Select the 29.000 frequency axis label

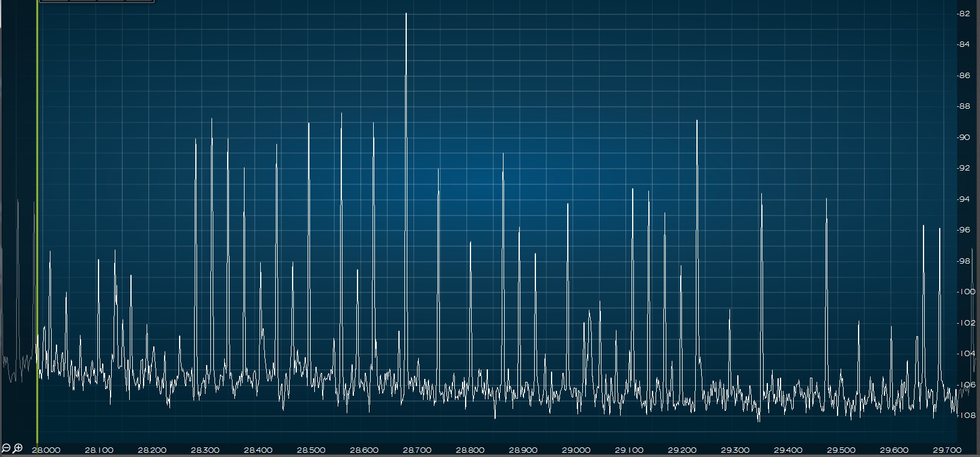tap(576, 450)
